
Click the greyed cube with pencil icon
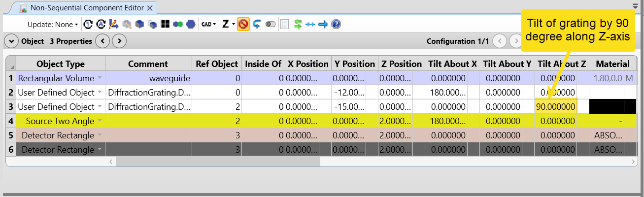127,24
